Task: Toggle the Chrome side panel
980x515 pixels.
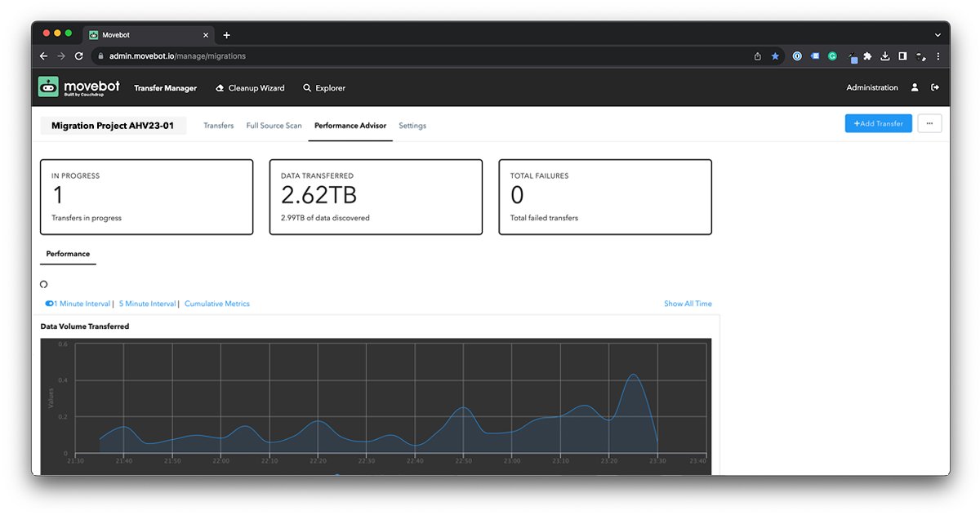Action: pos(902,56)
